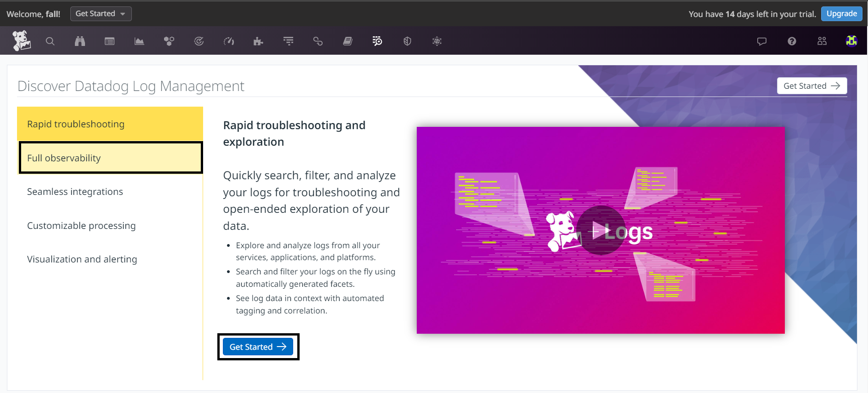Select the Customizable processing tab
The width and height of the screenshot is (868, 393).
(110, 226)
